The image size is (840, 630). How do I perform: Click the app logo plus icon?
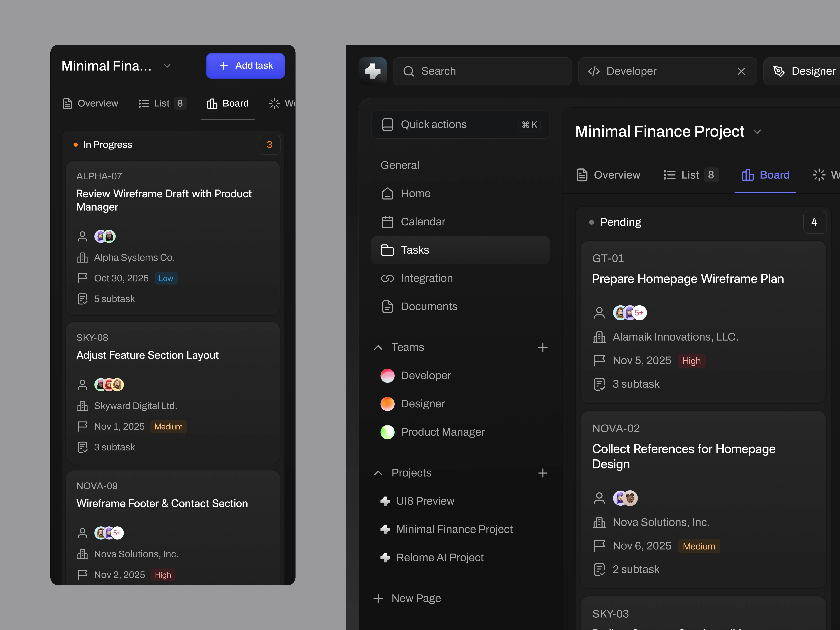[x=373, y=71]
